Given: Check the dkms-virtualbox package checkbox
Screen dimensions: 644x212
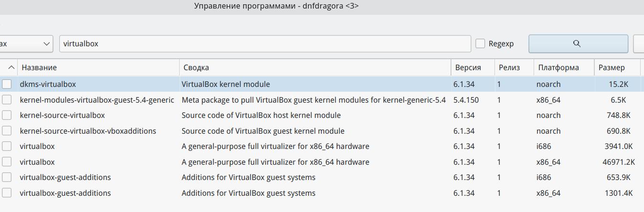Looking at the screenshot, I should tap(7, 85).
